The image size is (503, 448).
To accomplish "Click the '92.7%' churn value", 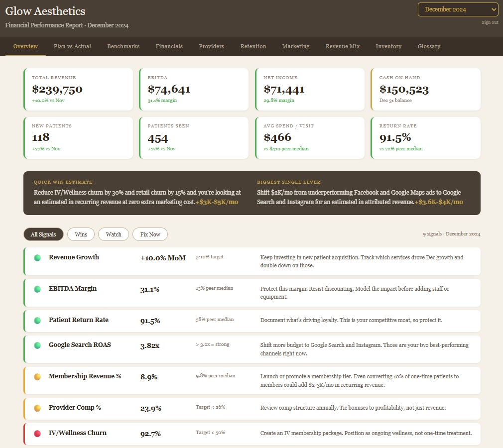I will [x=150, y=434].
